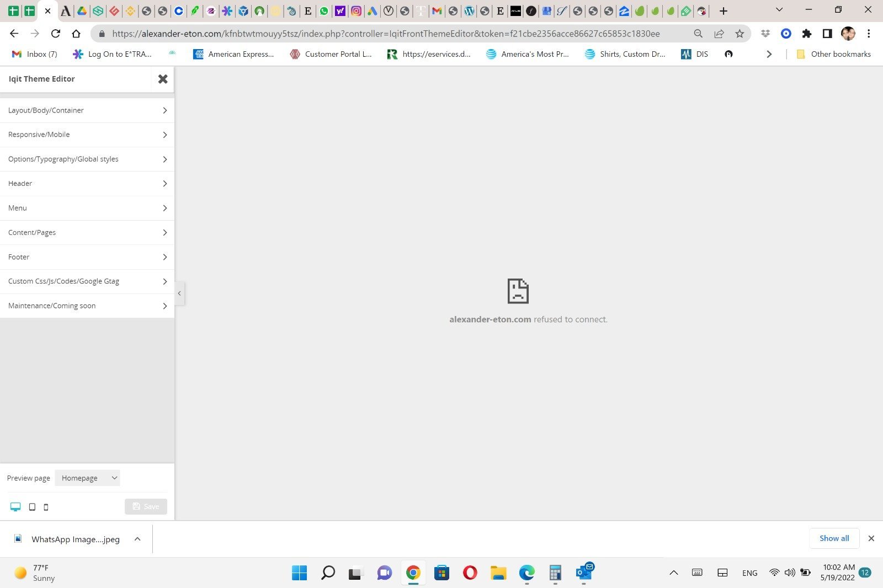Open the Shirts, Custom Dr... bookmark
This screenshot has width=883, height=588.
point(625,54)
